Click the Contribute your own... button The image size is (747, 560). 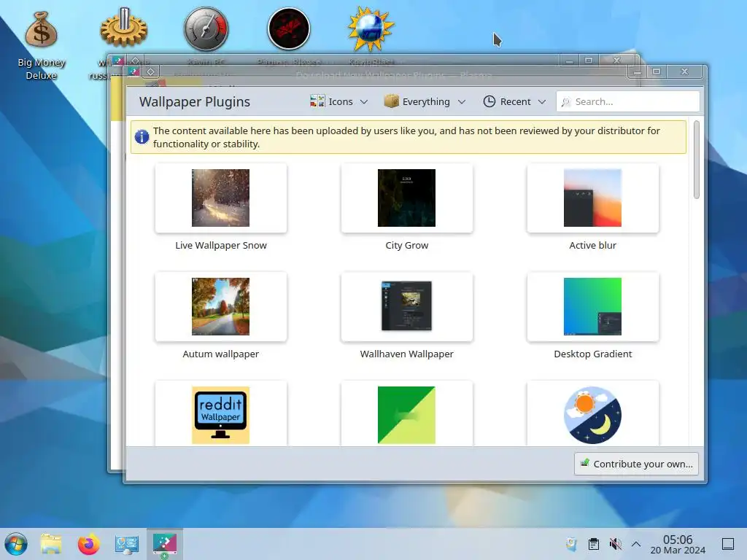(636, 464)
